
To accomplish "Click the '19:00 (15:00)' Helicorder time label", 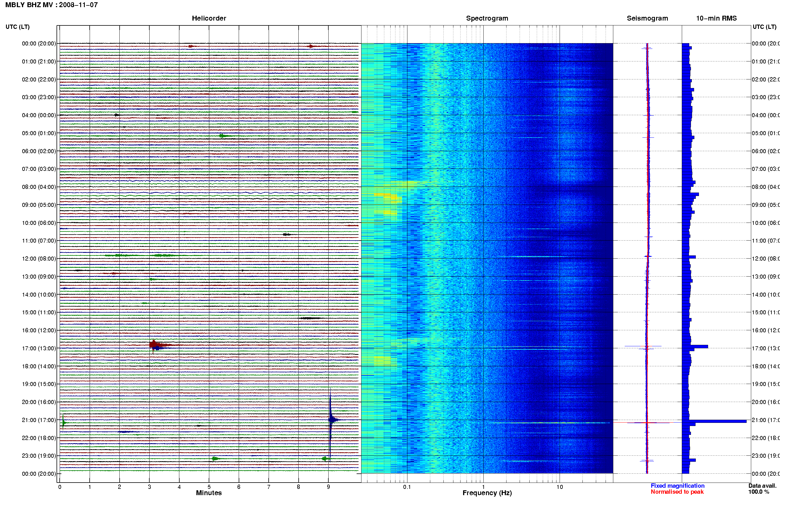I will click(x=39, y=384).
